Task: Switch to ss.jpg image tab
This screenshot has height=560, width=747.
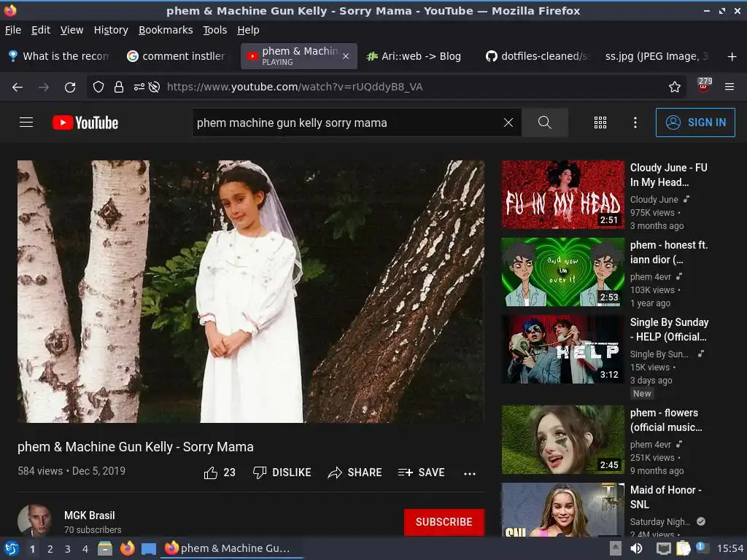Action: click(657, 56)
